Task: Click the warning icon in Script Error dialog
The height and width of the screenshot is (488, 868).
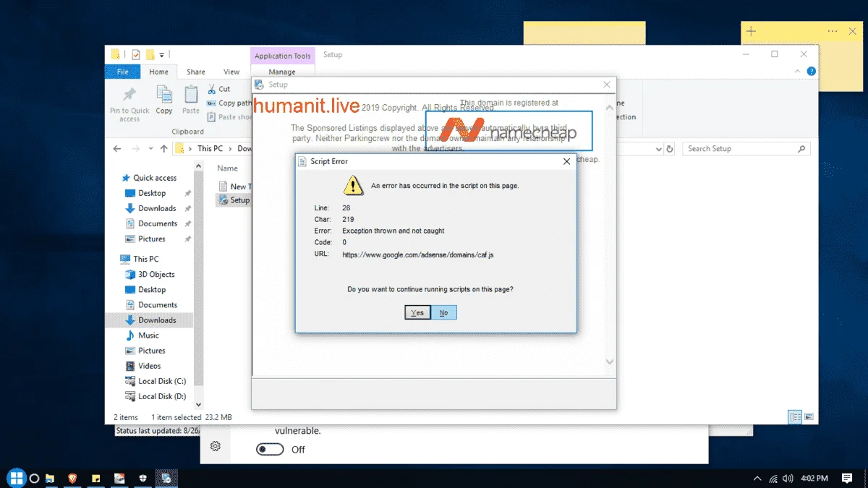Action: [353, 186]
